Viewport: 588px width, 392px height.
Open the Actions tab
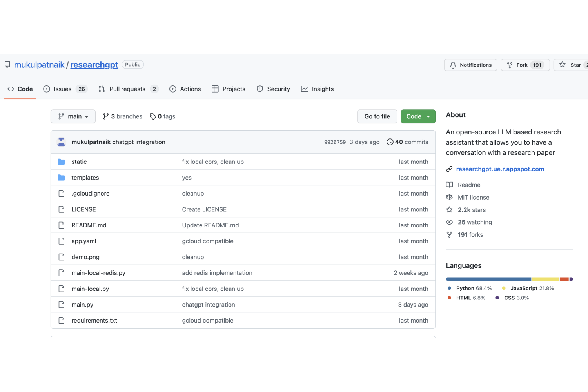[x=185, y=89]
